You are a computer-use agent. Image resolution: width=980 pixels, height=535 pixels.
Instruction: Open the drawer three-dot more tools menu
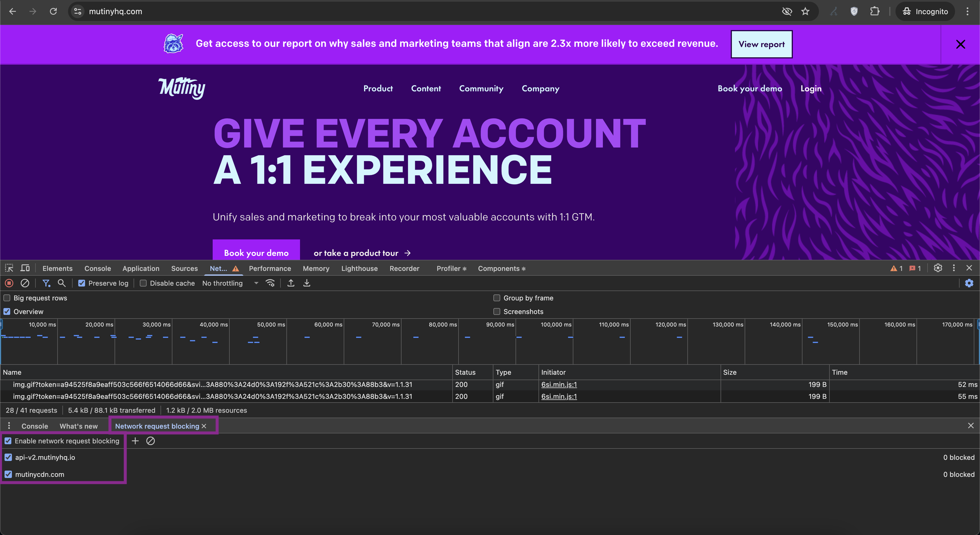(x=9, y=426)
